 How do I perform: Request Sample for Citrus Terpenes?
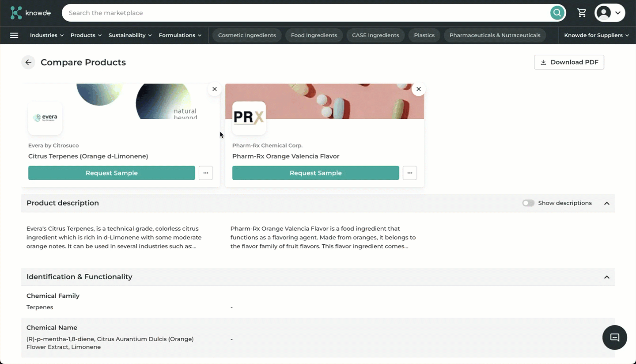tap(112, 173)
